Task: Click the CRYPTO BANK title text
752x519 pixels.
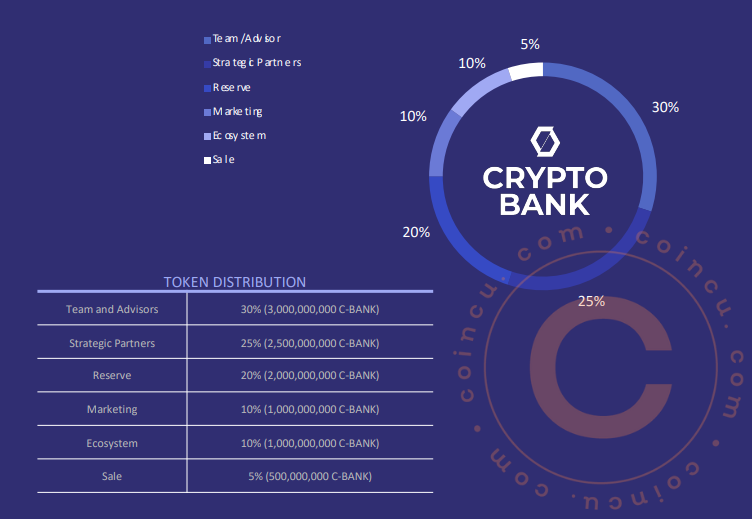Action: [544, 191]
